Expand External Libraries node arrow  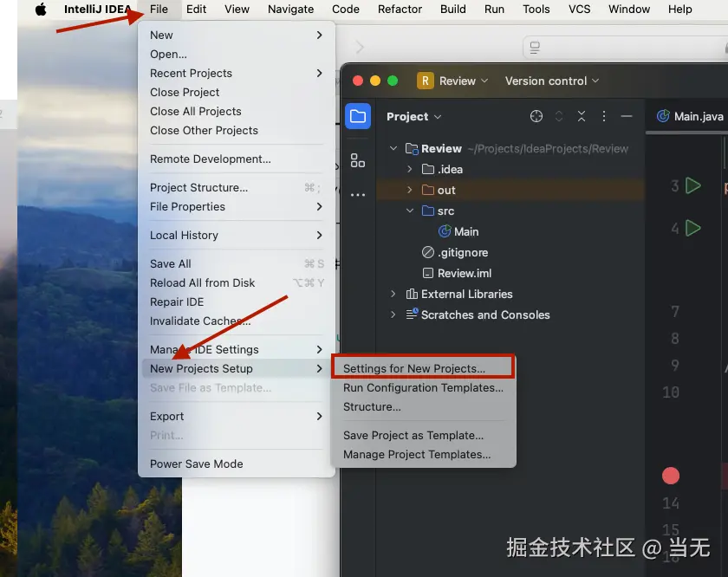pos(393,294)
